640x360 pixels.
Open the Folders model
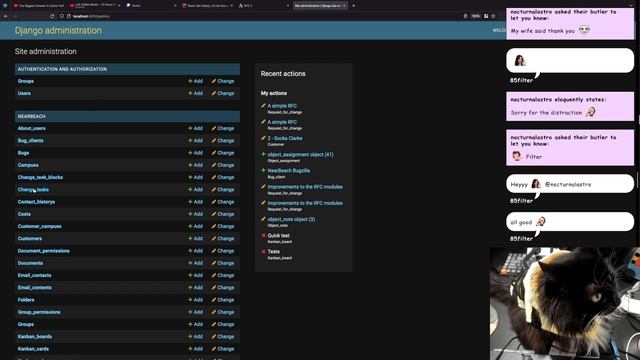point(26,300)
